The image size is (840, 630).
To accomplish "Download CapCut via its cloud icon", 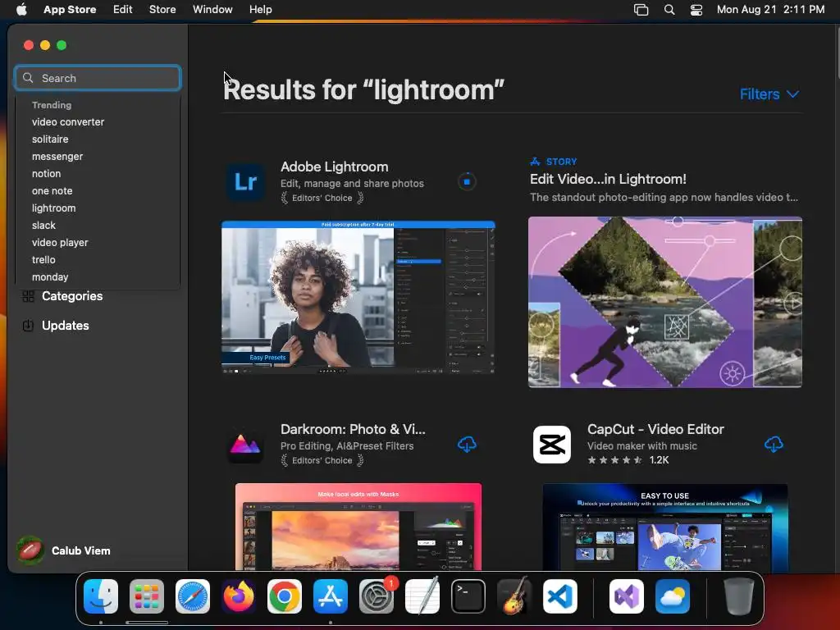I will tap(774, 444).
